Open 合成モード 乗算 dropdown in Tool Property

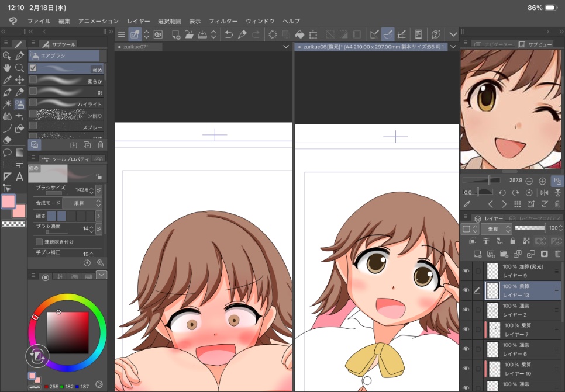(x=82, y=203)
